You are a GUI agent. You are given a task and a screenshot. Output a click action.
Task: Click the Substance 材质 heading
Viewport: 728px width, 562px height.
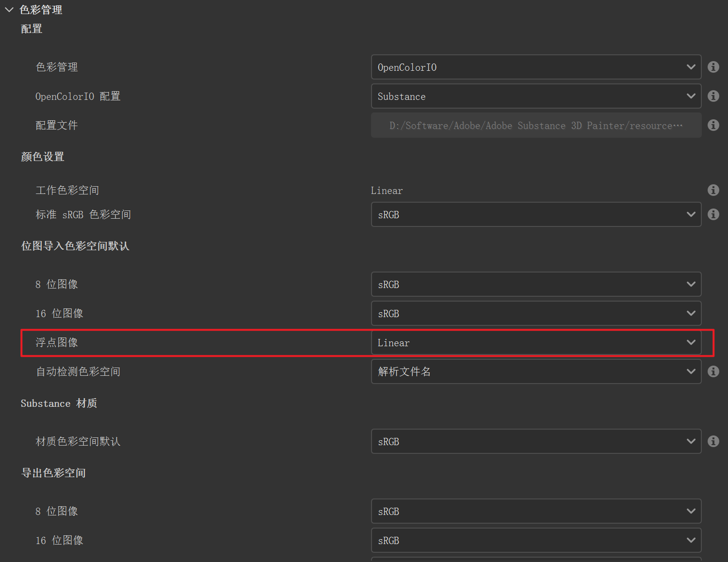pyautogui.click(x=59, y=403)
